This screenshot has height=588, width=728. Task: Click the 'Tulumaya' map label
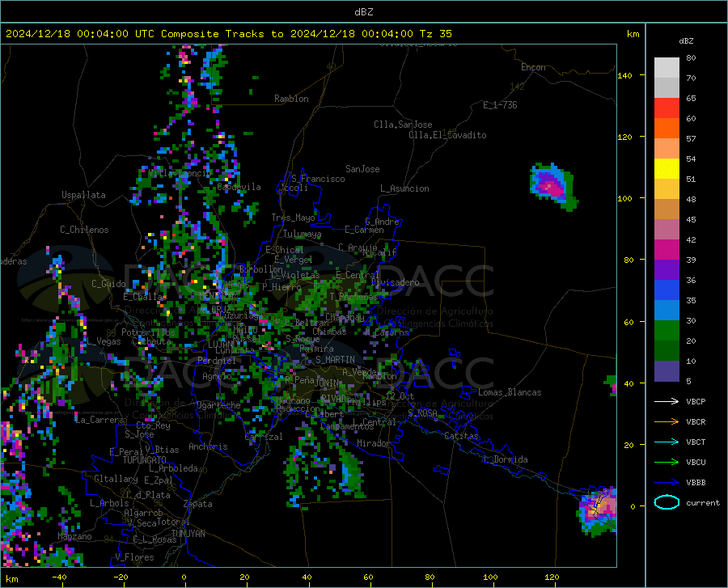click(x=302, y=234)
